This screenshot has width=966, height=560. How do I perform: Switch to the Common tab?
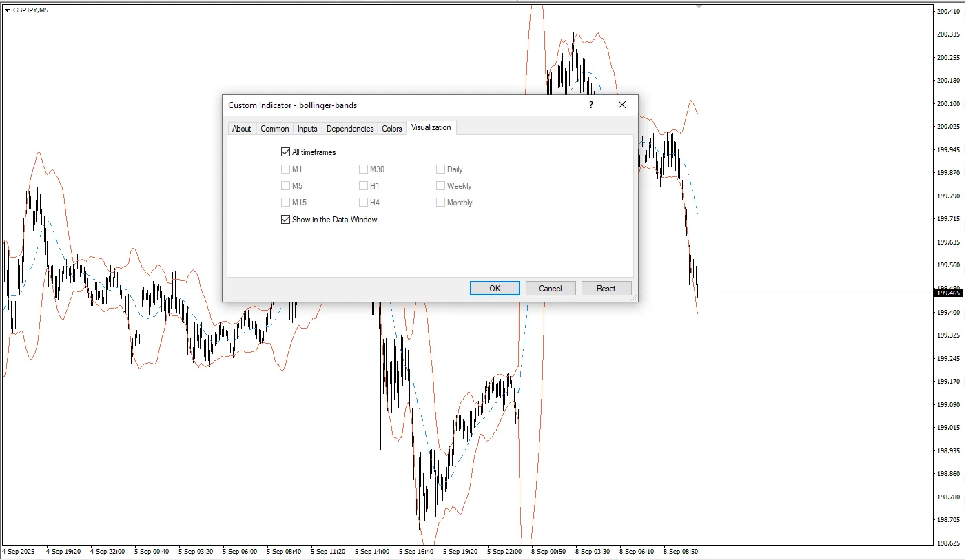click(275, 129)
